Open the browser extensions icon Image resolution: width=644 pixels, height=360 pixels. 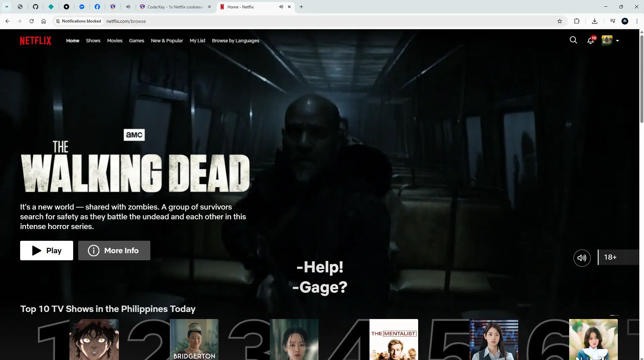(x=577, y=21)
